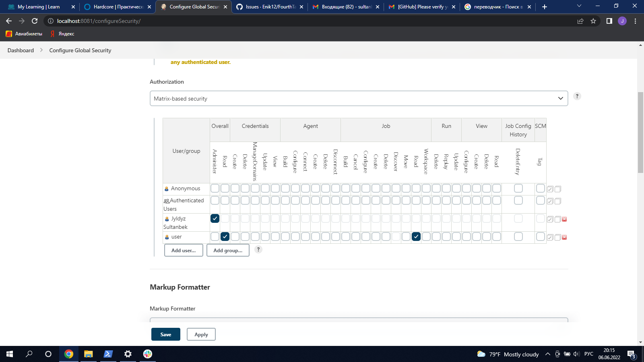Screen dimensions: 644x362
Task: Share this page from the address bar
Action: 580,21
